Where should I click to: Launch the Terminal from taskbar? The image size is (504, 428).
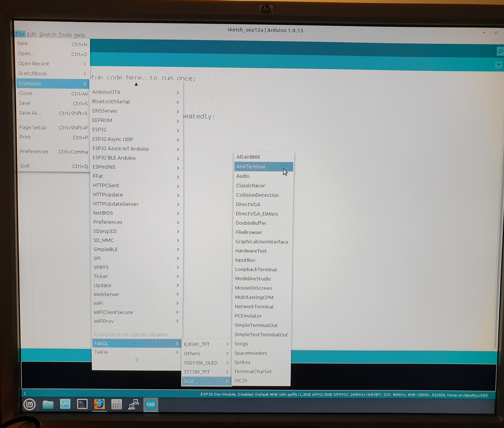pos(82,404)
